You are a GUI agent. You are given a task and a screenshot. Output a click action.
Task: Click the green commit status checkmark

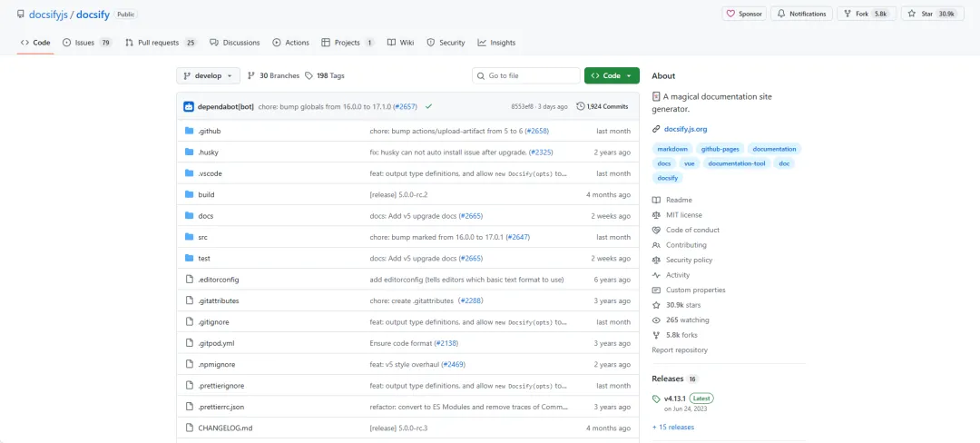(428, 107)
